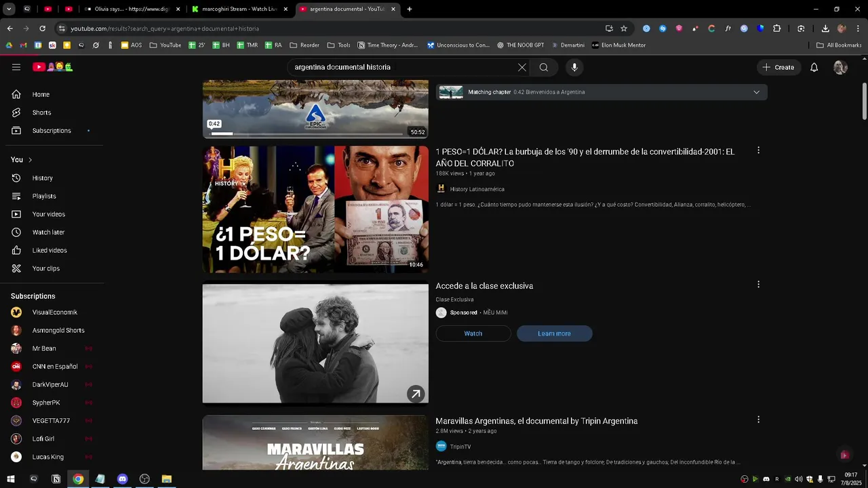Switch to Olivia says browser tab
This screenshot has height=488, width=868.
[x=132, y=9]
